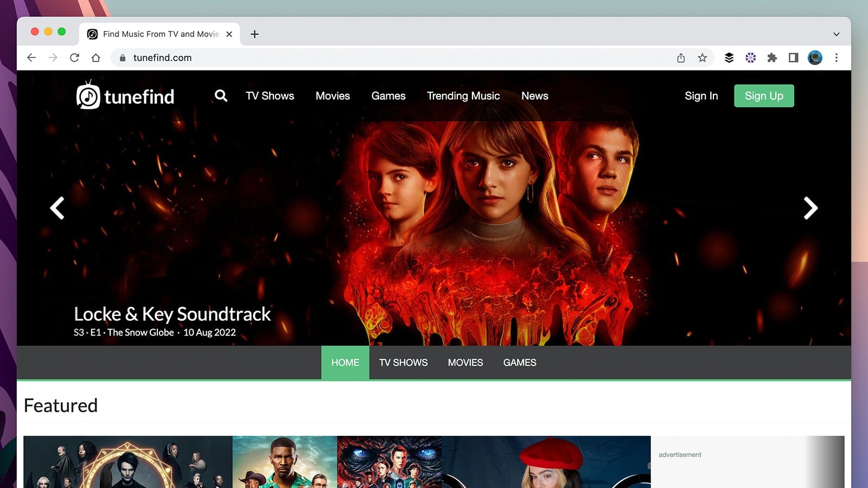868x488 pixels.
Task: Click the back navigation arrow icon
Action: pos(31,57)
